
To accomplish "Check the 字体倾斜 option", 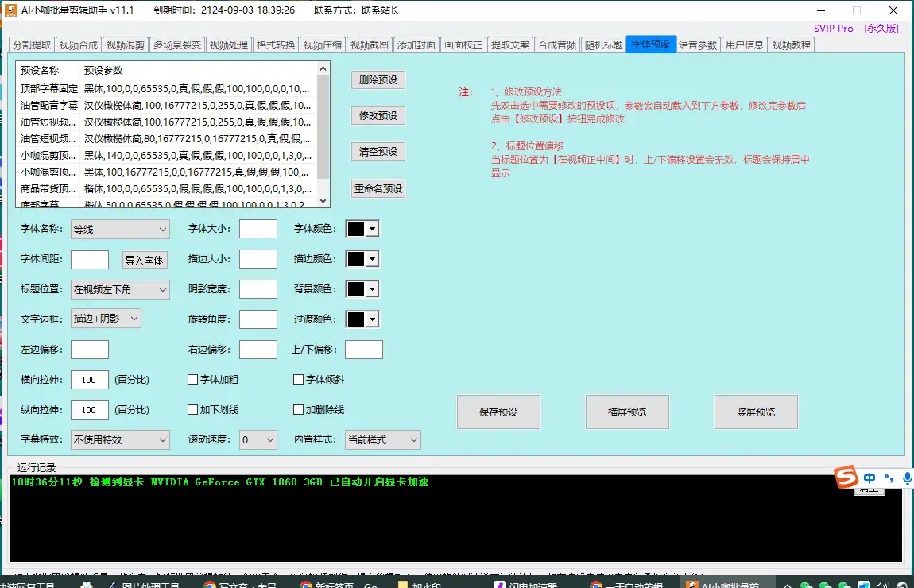I will (x=299, y=380).
